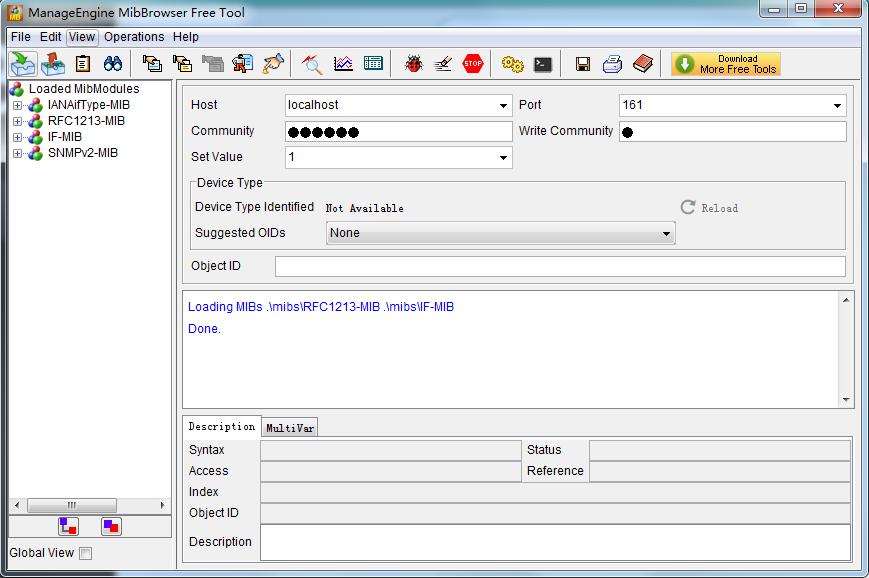This screenshot has height=578, width=869.
Task: Open the SNMP table view icon
Action: [373, 64]
